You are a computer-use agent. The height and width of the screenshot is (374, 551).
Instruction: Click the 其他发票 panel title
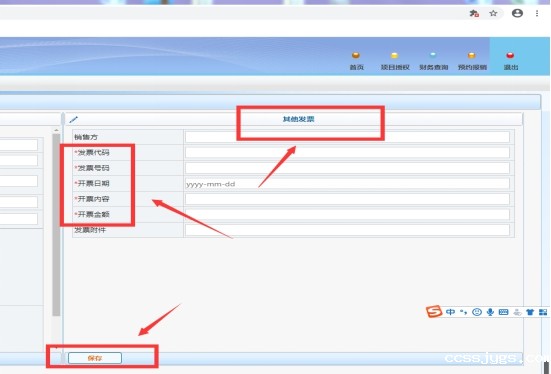298,119
